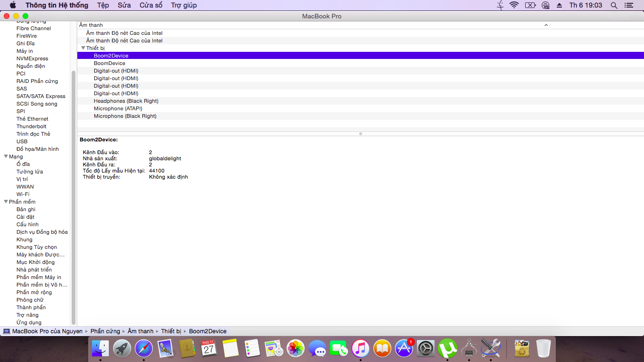Open Spotlight search magnifier icon

[x=614, y=5]
